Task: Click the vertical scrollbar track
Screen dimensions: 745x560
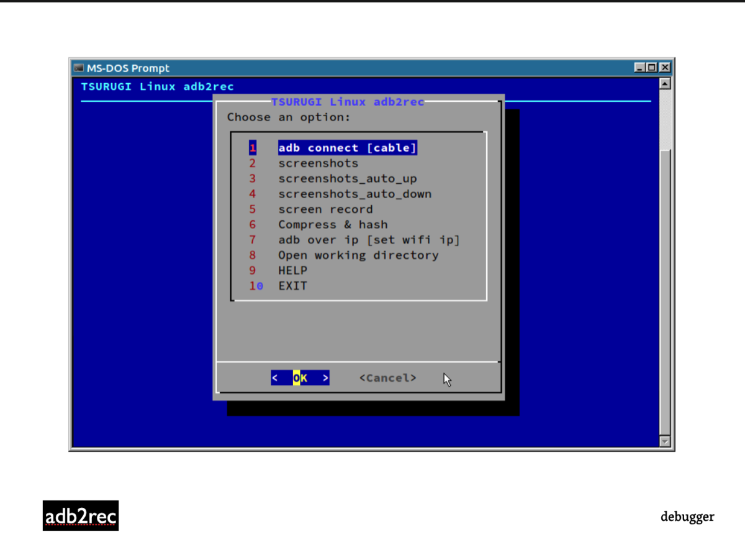Action: pos(665,279)
